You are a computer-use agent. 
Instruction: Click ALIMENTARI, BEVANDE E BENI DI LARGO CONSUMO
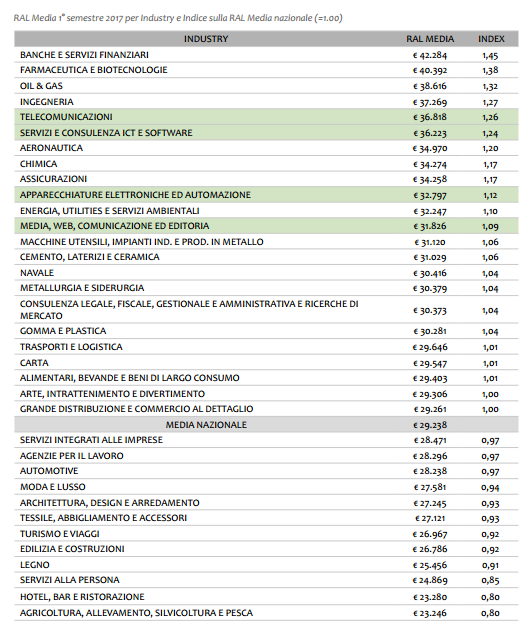tap(130, 378)
